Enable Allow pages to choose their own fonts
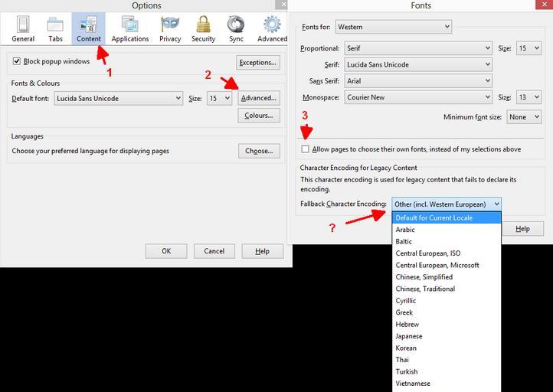The width and height of the screenshot is (553, 392). point(306,149)
